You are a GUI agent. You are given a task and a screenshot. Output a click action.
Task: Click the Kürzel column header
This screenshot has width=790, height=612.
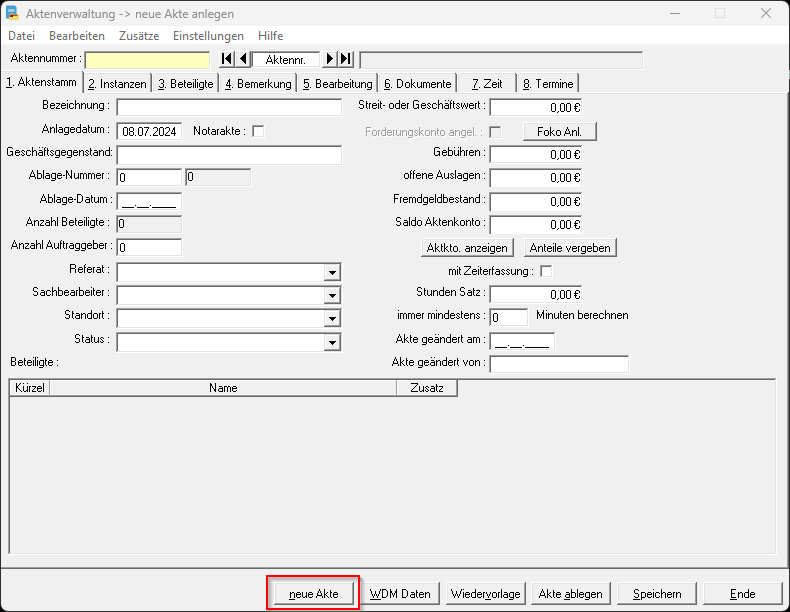(x=30, y=388)
